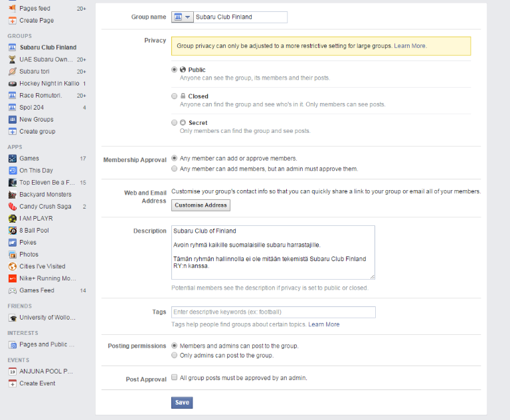The height and width of the screenshot is (420, 510).
Task: Click the Candy Crush Saga icon
Action: 13,207
